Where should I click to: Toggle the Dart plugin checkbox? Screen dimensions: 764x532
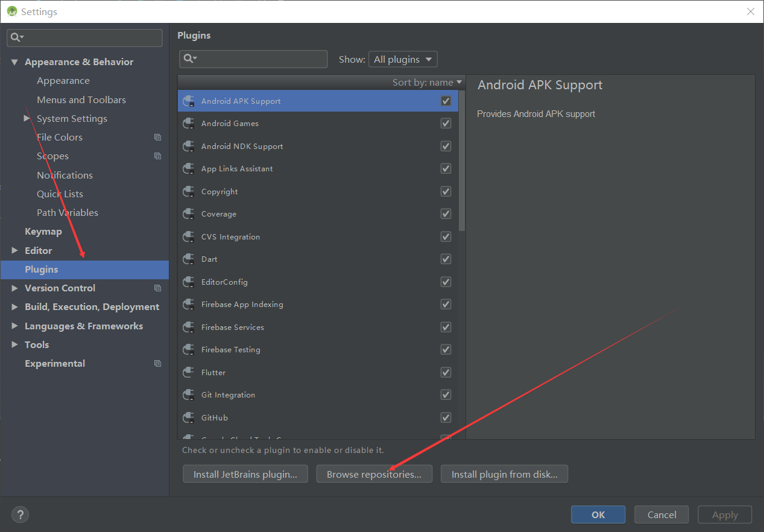click(x=446, y=259)
